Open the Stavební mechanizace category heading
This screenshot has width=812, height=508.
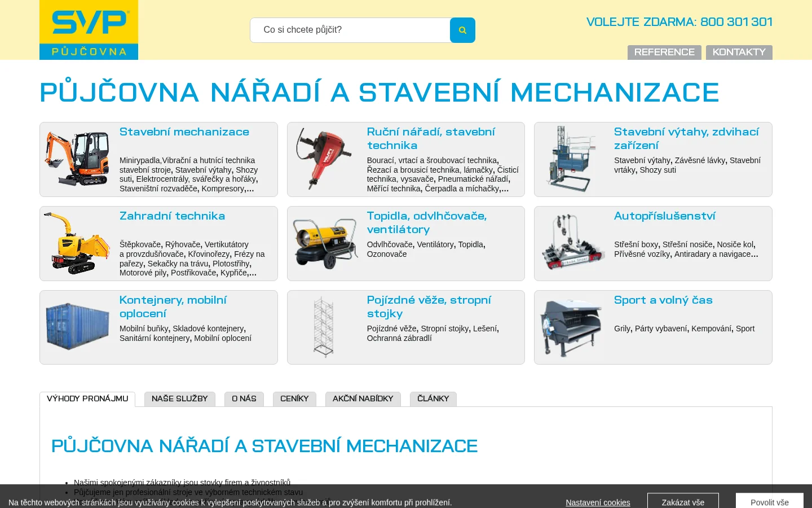tap(184, 132)
